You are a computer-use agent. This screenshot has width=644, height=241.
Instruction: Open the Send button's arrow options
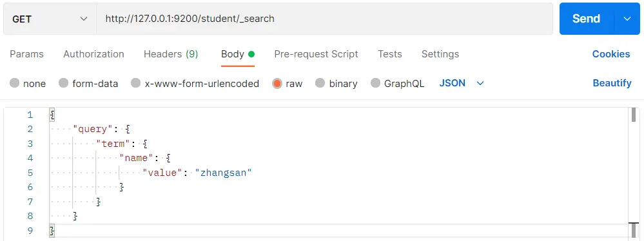coord(627,19)
